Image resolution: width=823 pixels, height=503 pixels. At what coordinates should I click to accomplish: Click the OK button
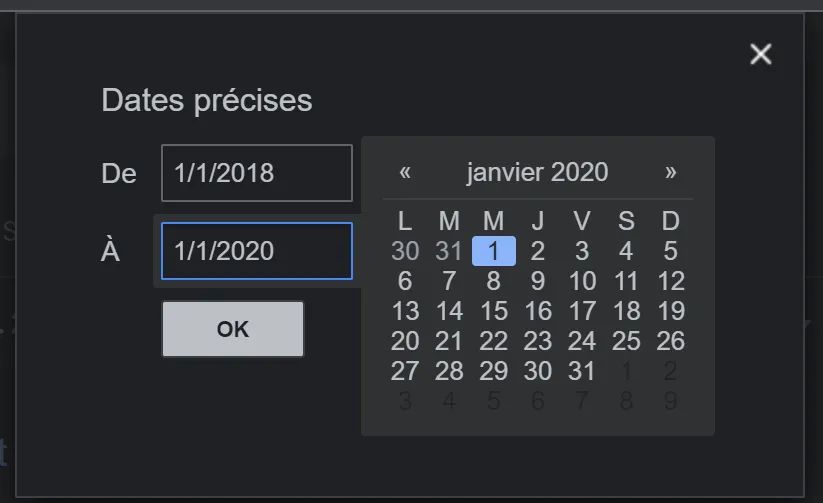click(x=233, y=329)
